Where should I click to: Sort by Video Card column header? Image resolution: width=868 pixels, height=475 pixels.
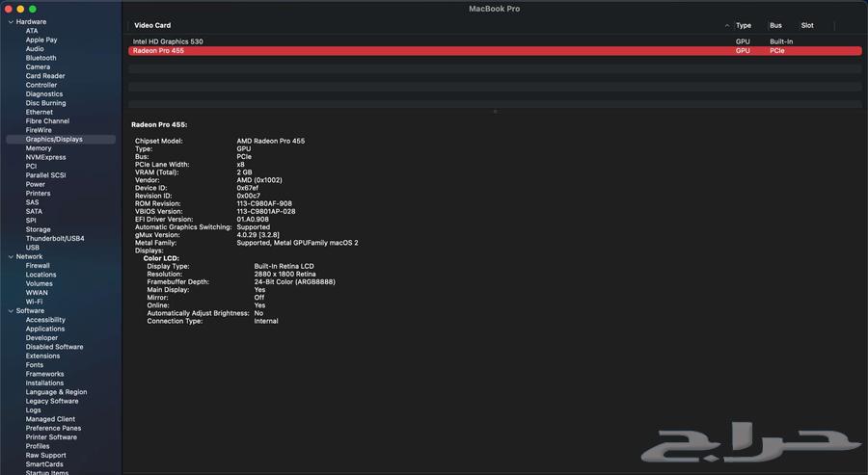pos(152,25)
